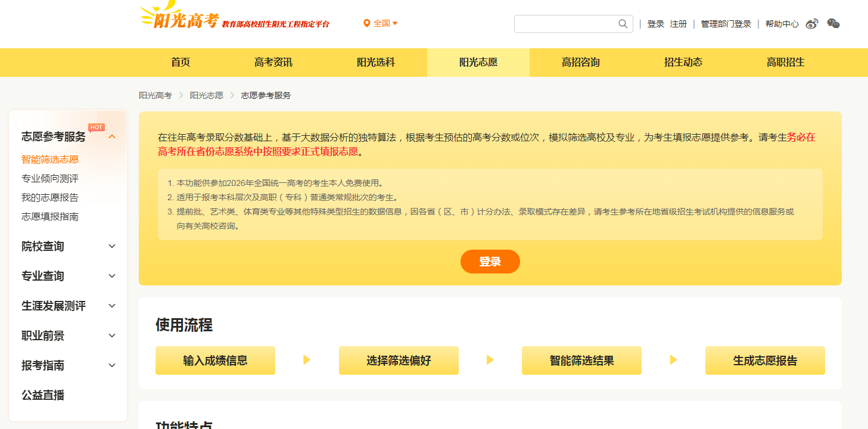Click the arrow icon after 选择筛选偏好

[490, 360]
